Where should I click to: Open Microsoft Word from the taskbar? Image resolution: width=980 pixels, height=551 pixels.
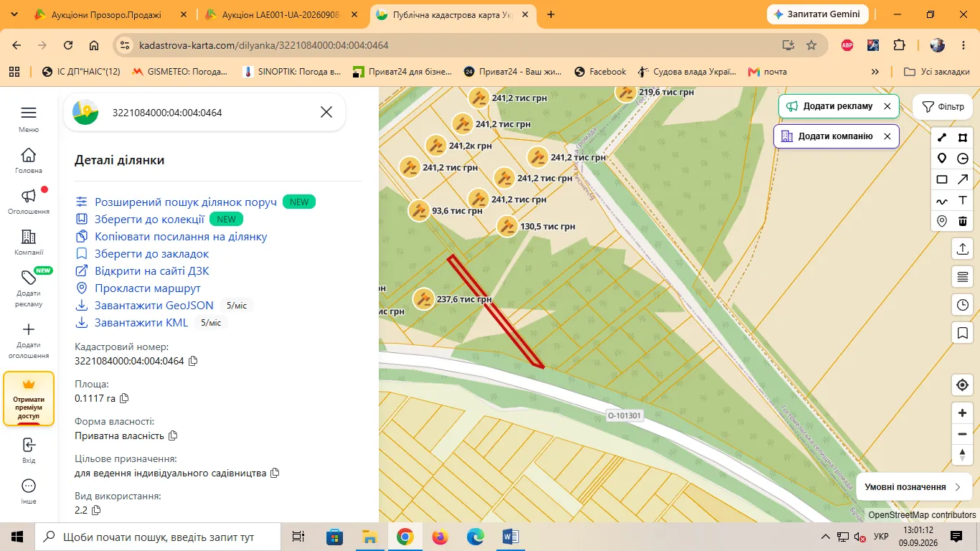510,537
